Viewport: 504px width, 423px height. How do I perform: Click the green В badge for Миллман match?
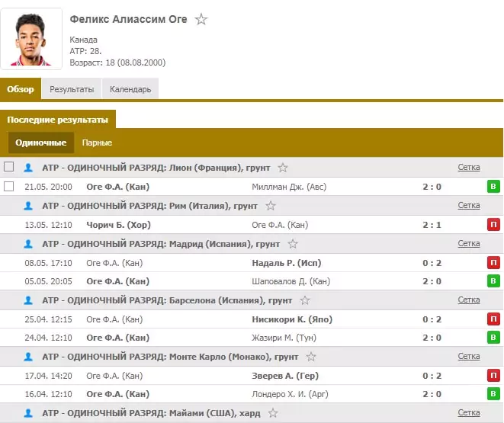click(x=493, y=187)
